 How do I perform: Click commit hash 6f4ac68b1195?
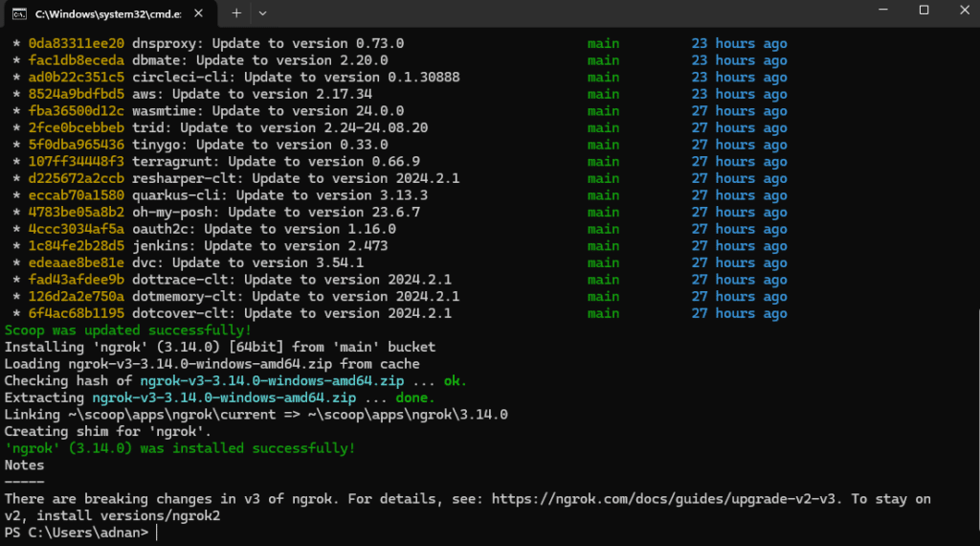click(x=77, y=314)
